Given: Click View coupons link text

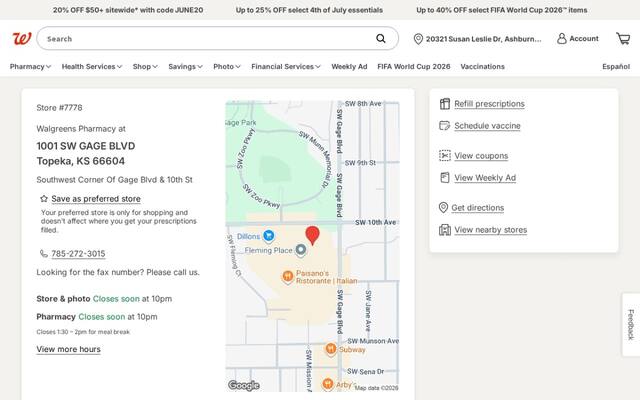Looking at the screenshot, I should [x=481, y=156].
